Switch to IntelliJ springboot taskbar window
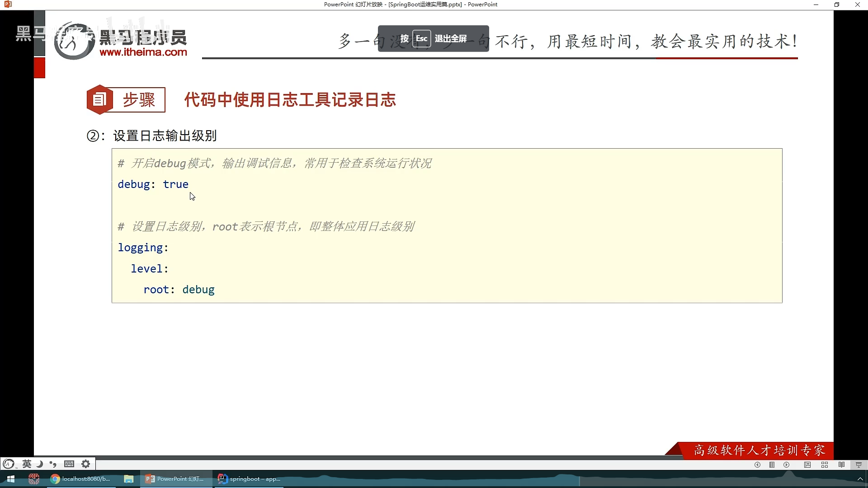Image resolution: width=868 pixels, height=488 pixels. coord(250,479)
